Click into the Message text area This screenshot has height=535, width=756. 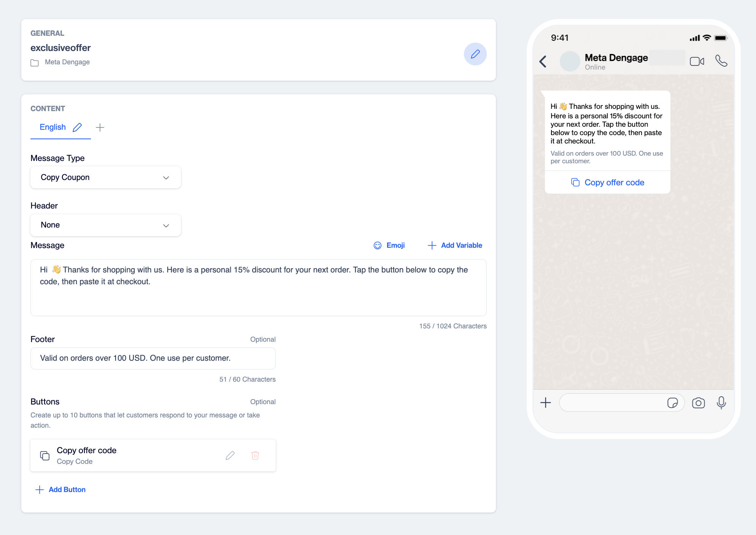[x=259, y=288]
